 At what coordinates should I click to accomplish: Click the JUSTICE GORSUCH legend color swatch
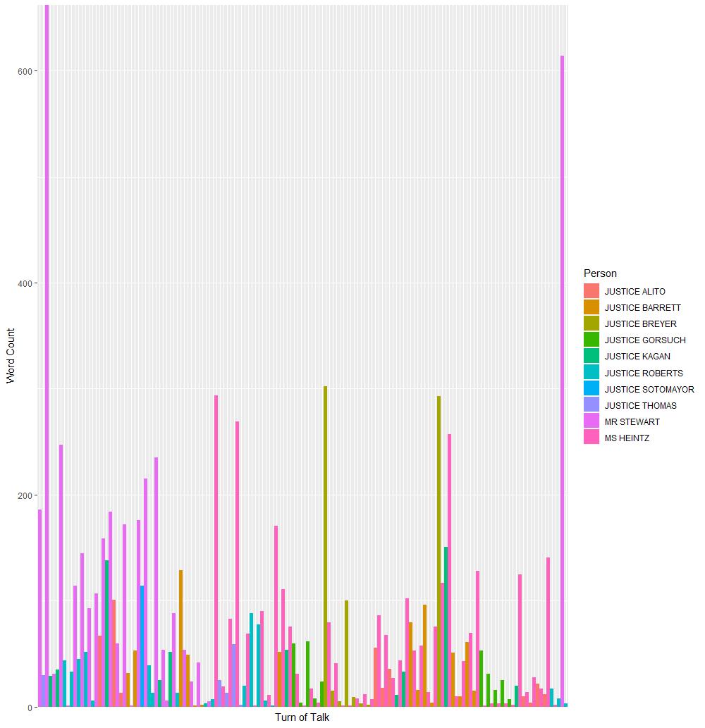[591, 340]
